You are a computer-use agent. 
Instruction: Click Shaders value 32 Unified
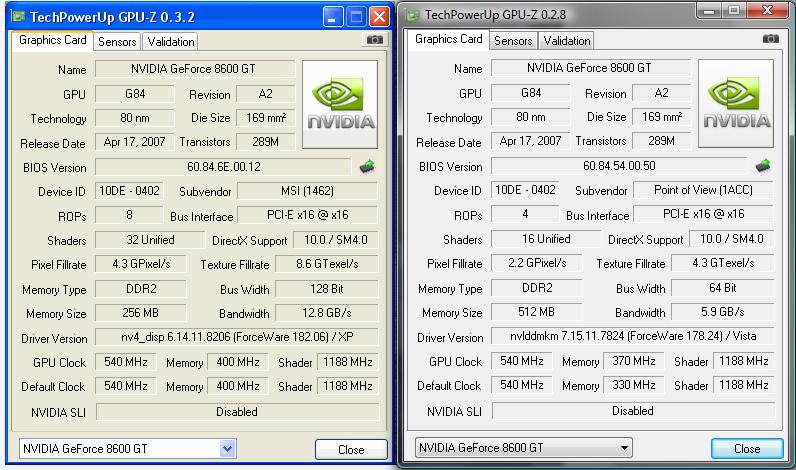[150, 240]
